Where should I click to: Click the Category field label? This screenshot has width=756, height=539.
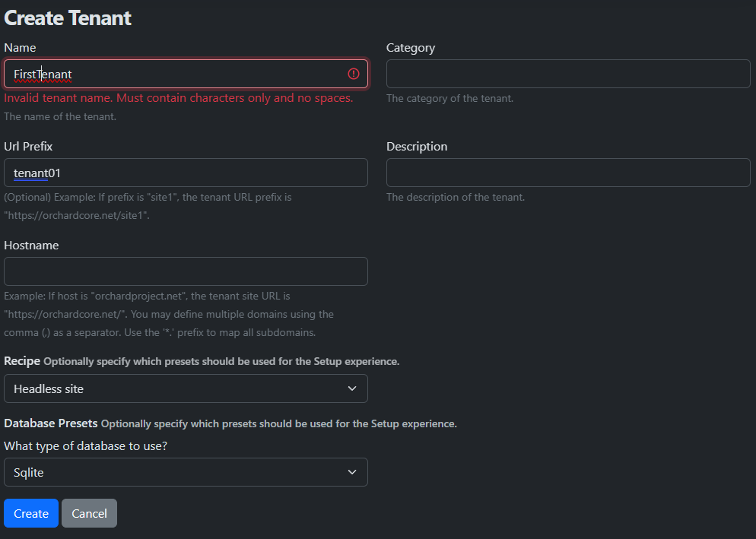(x=411, y=48)
